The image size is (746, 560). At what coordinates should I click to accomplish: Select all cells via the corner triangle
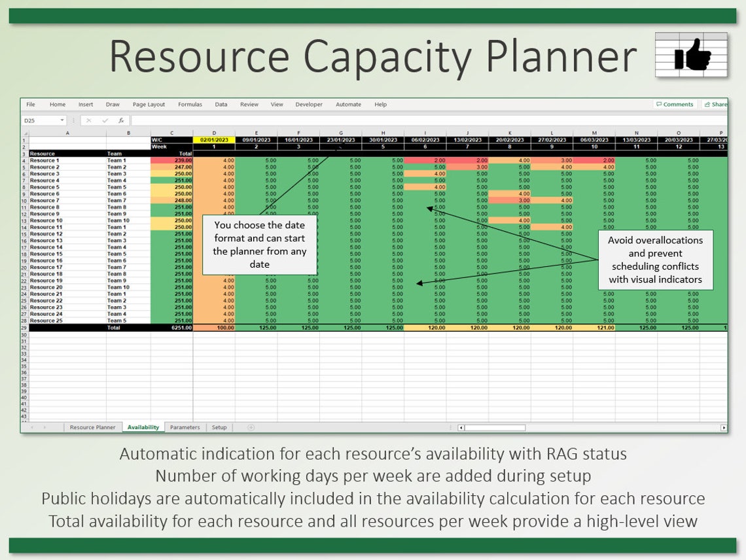(25, 132)
